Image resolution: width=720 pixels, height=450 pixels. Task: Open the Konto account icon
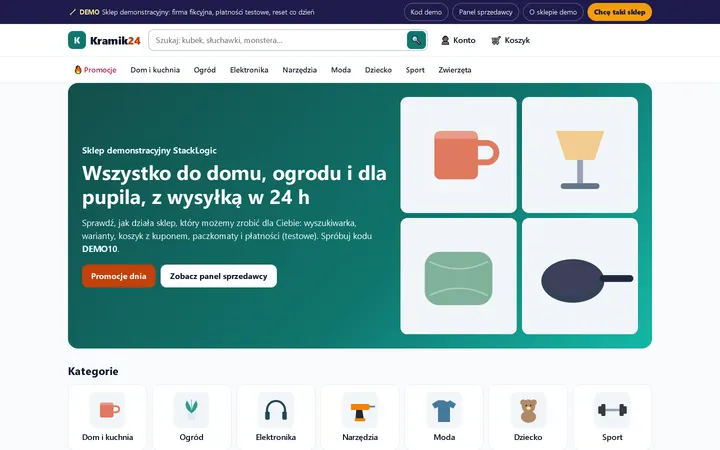pyautogui.click(x=445, y=40)
